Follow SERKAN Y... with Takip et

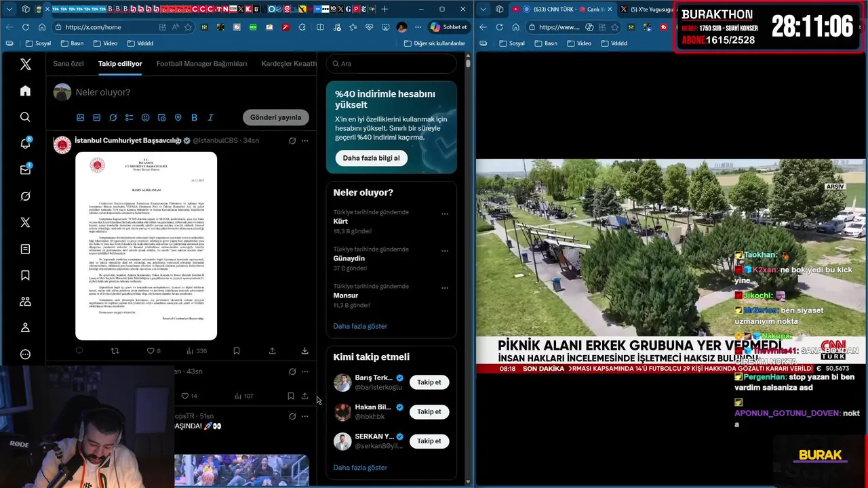429,441
